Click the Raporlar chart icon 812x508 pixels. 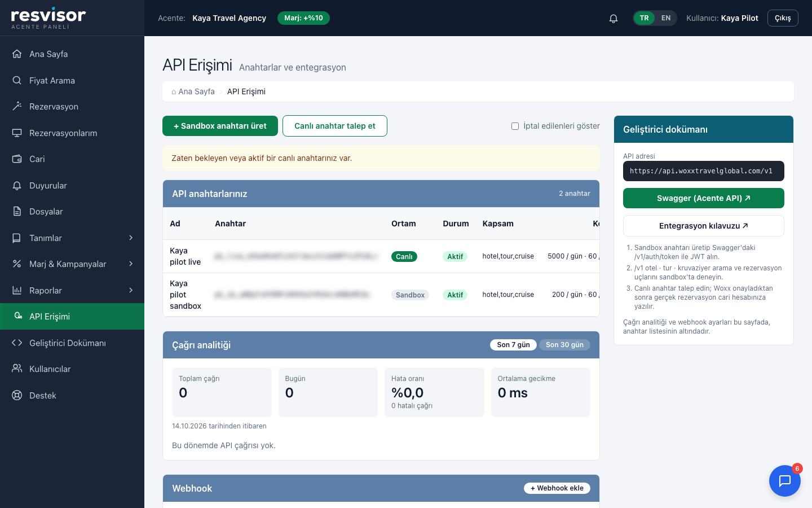[x=17, y=290]
